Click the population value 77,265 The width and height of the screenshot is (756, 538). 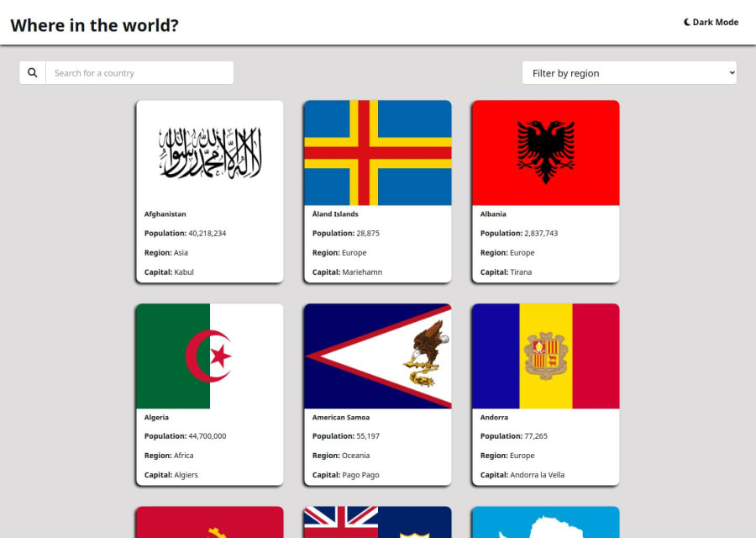(x=536, y=436)
